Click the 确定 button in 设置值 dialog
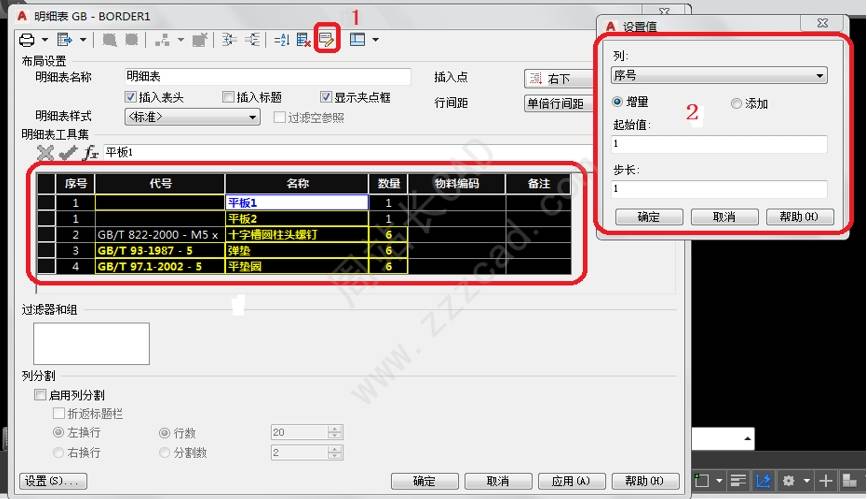This screenshot has width=867, height=499. 647,217
